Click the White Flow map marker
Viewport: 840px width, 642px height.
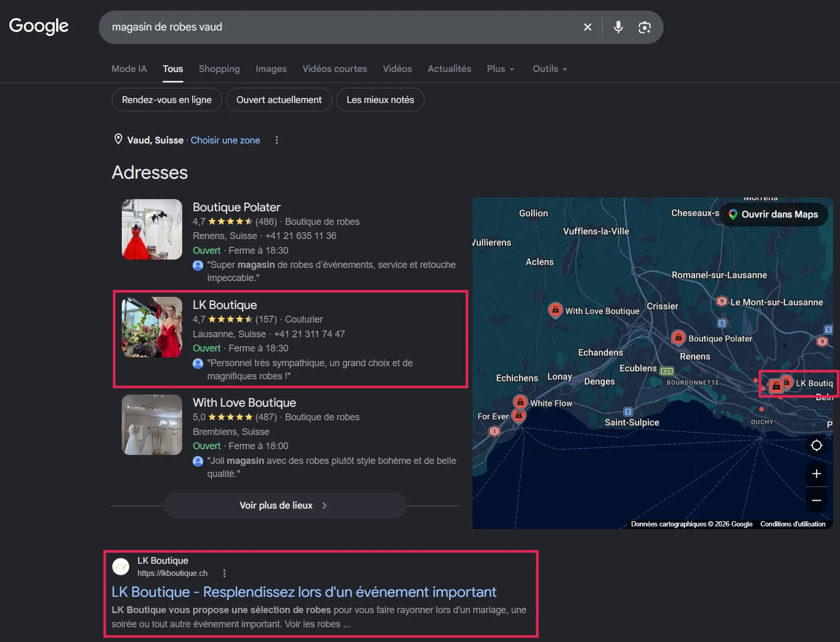point(520,402)
